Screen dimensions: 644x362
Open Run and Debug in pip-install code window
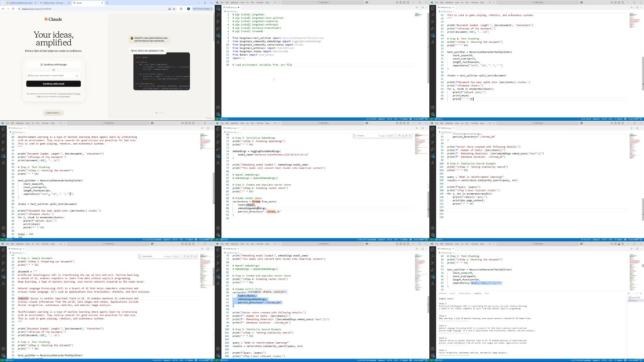[x=218, y=28]
